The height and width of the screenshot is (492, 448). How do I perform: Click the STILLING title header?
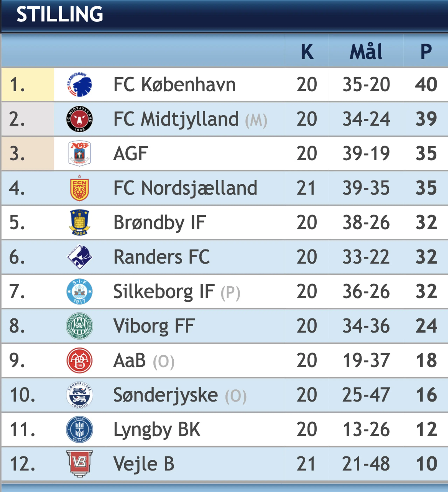pos(60,14)
